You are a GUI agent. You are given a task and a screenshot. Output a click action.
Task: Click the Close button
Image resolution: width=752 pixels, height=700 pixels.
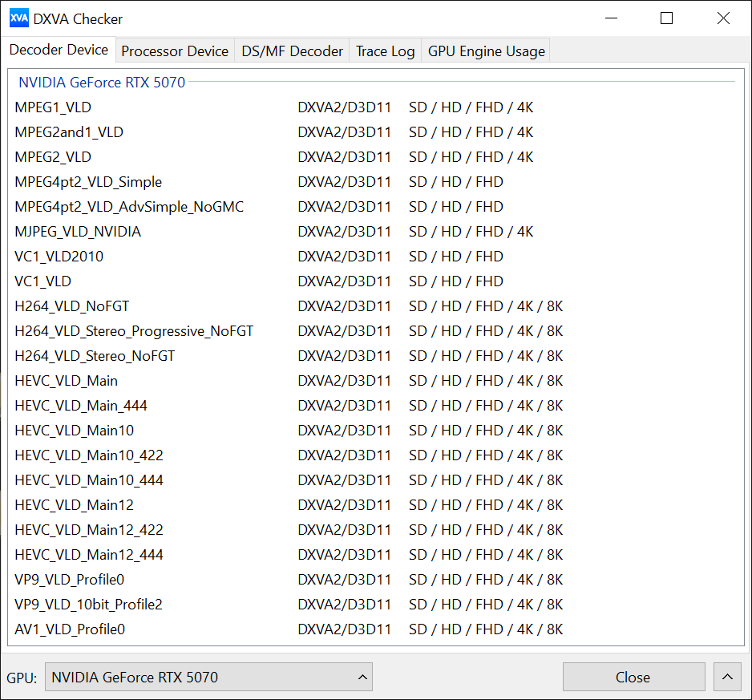[633, 677]
